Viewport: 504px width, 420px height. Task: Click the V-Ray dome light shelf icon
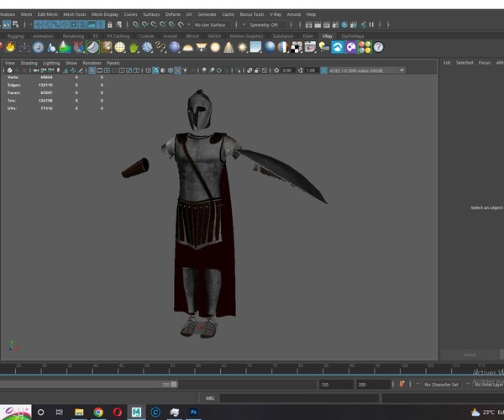click(x=187, y=48)
